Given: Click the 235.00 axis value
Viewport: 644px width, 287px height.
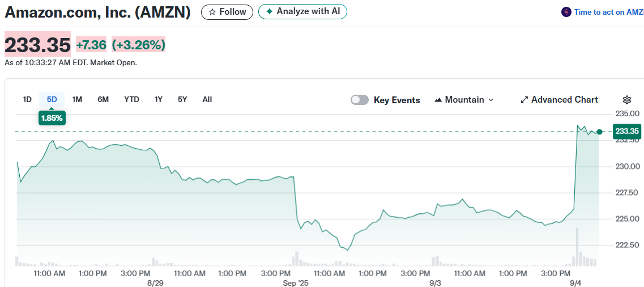Looking at the screenshot, I should pyautogui.click(x=628, y=114).
